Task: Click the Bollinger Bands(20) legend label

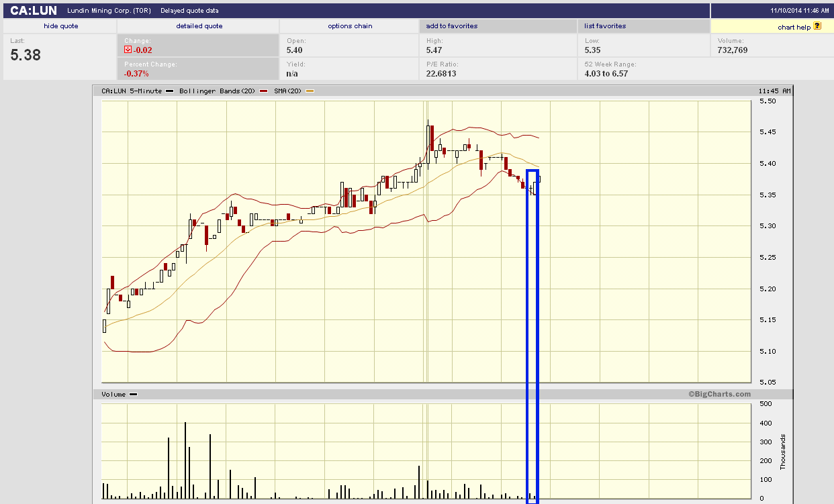Action: click(x=216, y=91)
